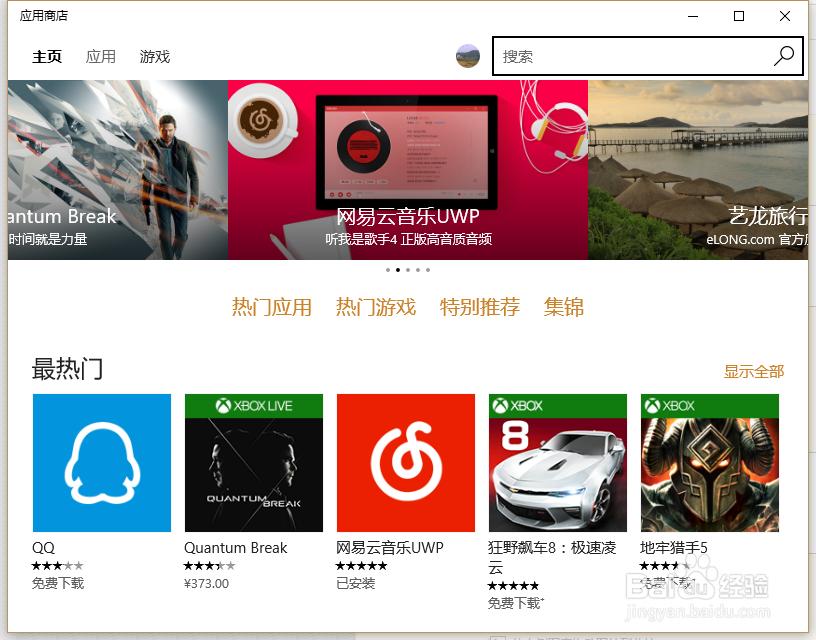The width and height of the screenshot is (816, 640).
Task: Maximize the 应用商店 window
Action: pyautogui.click(x=738, y=16)
